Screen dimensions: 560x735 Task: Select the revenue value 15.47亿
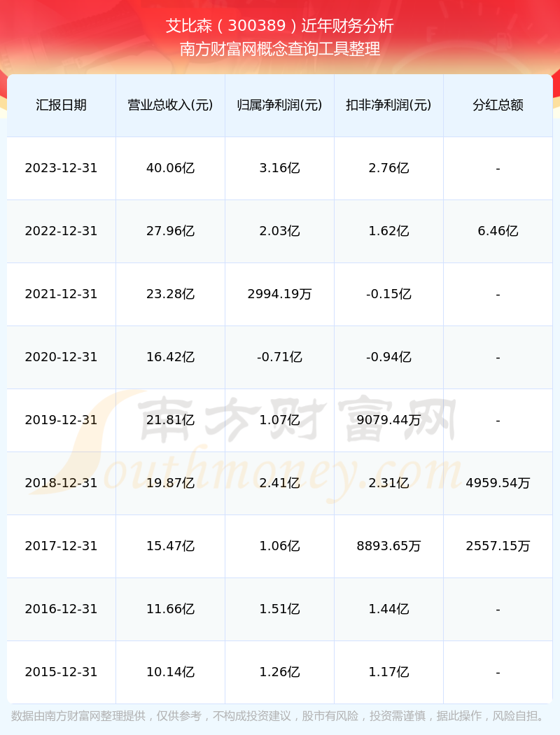tap(170, 546)
